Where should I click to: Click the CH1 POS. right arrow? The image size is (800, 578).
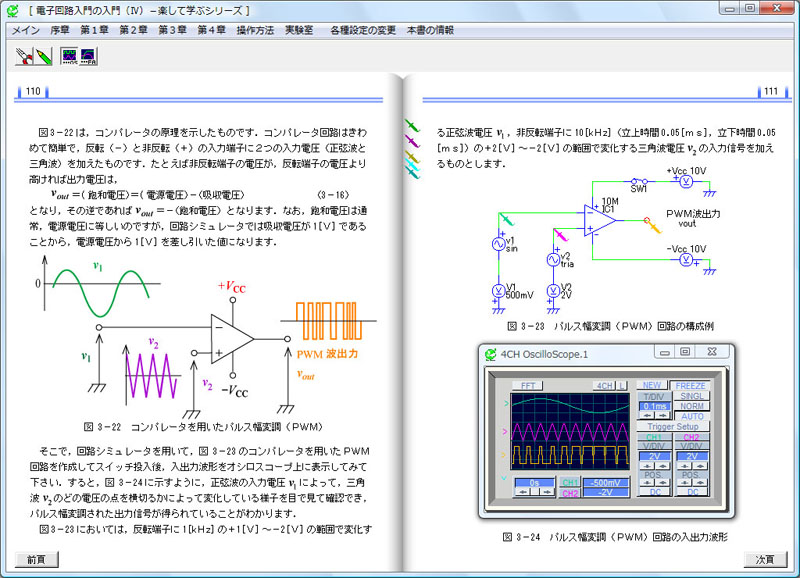click(x=662, y=483)
